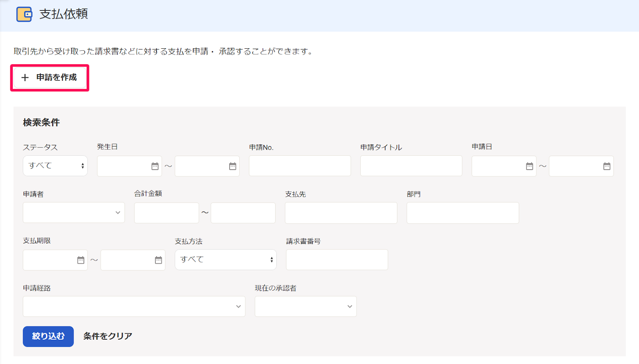This screenshot has height=364, width=639.
Task: Expand the 申請者 dropdown
Action: (x=74, y=212)
